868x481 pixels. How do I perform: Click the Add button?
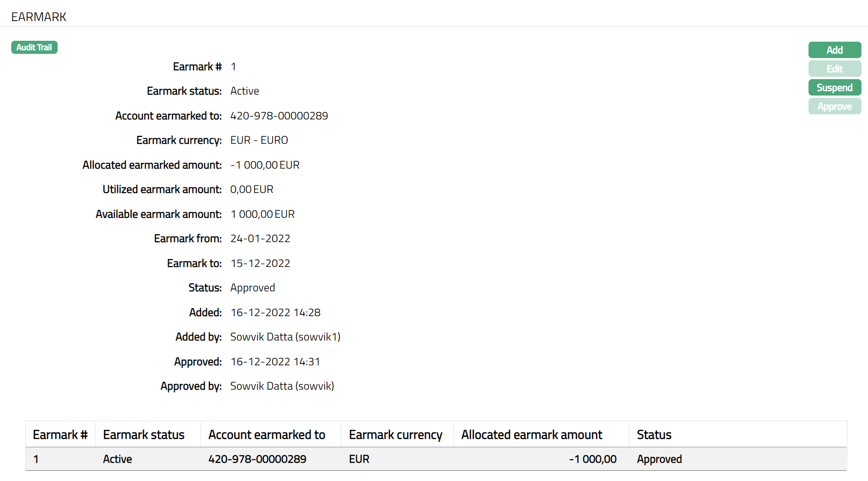pos(834,50)
